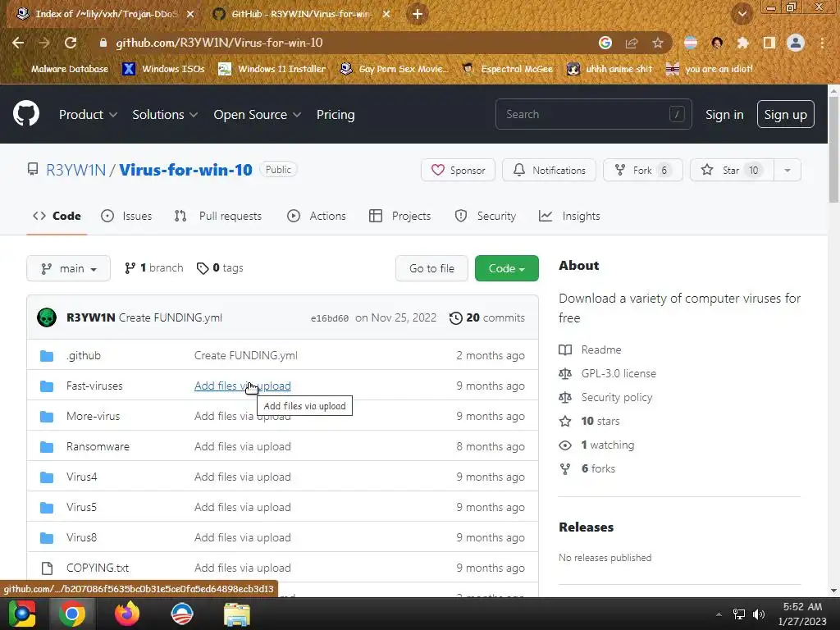Open the main branch dropdown
Screen dimensions: 840x630
tap(69, 268)
